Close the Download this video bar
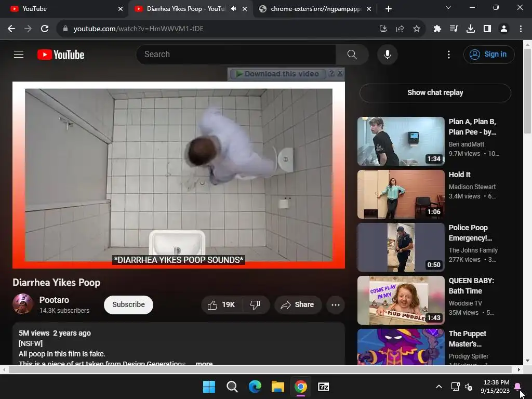The image size is (532, 399). pos(340,73)
